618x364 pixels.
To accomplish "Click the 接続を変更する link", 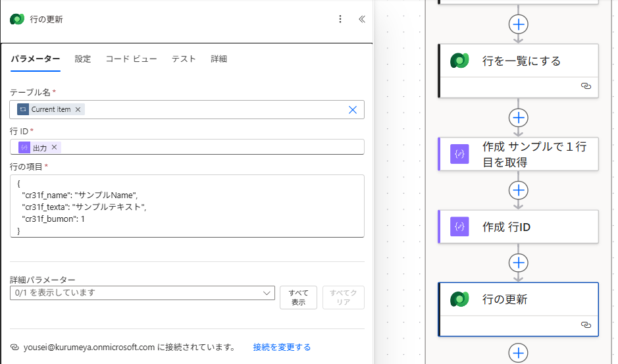I will pyautogui.click(x=282, y=347).
